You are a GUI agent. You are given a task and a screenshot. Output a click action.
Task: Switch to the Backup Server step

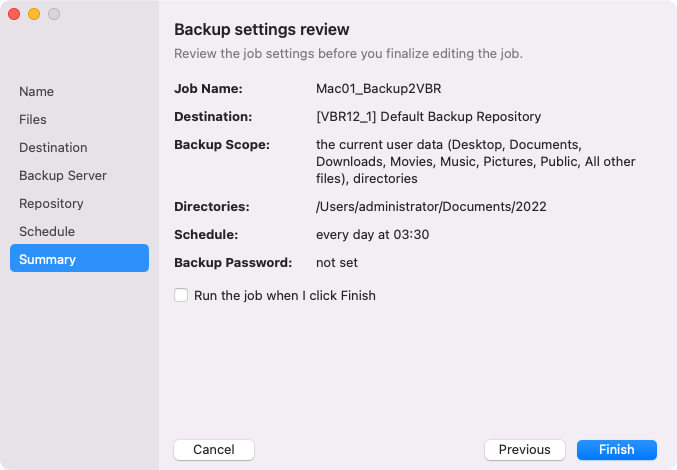[63, 175]
